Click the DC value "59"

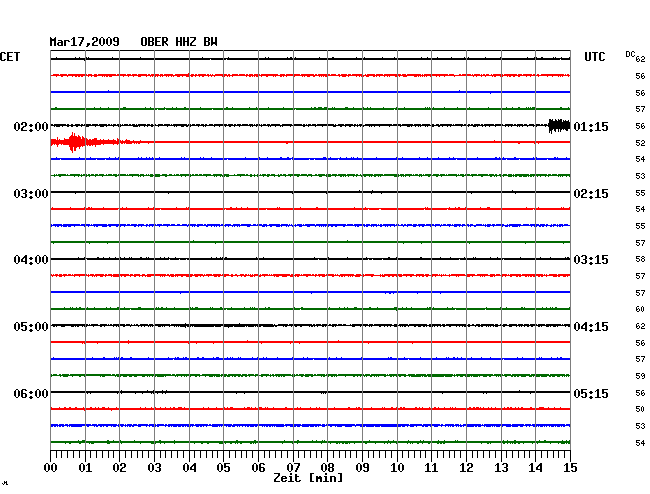pyautogui.click(x=640, y=376)
